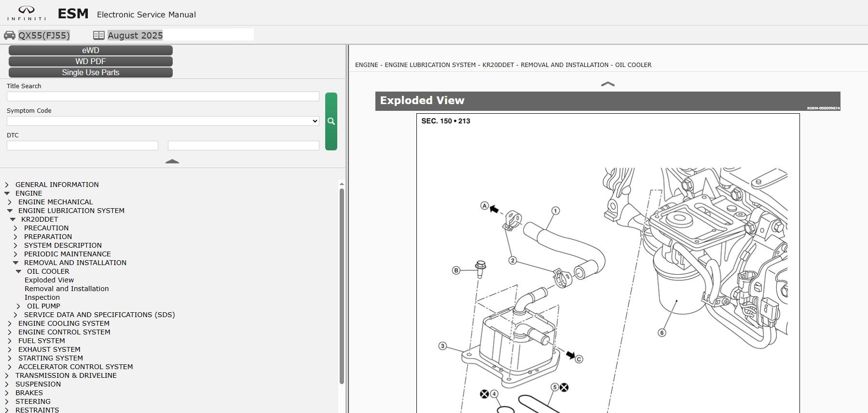Screen dimensions: 868x413
Task: Collapse ENGINE LUBRICATION SYSTEM arrow
Action: tap(10, 211)
